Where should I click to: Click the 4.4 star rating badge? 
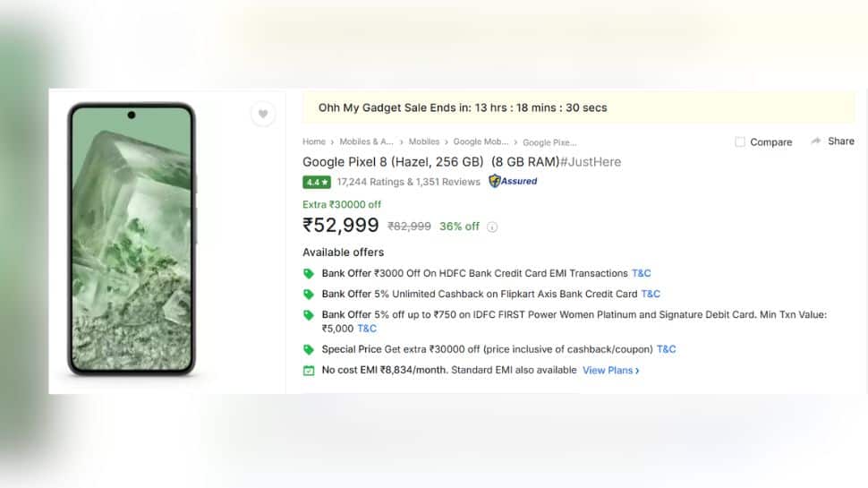(x=317, y=182)
